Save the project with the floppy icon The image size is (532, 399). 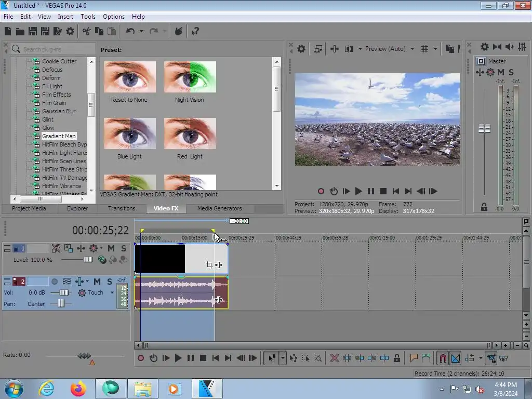(x=33, y=31)
